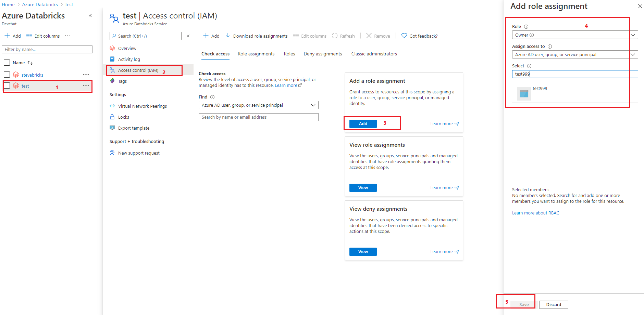Click the Edit columns icon in the left resource list
The height and width of the screenshot is (315, 644).
[x=29, y=36]
